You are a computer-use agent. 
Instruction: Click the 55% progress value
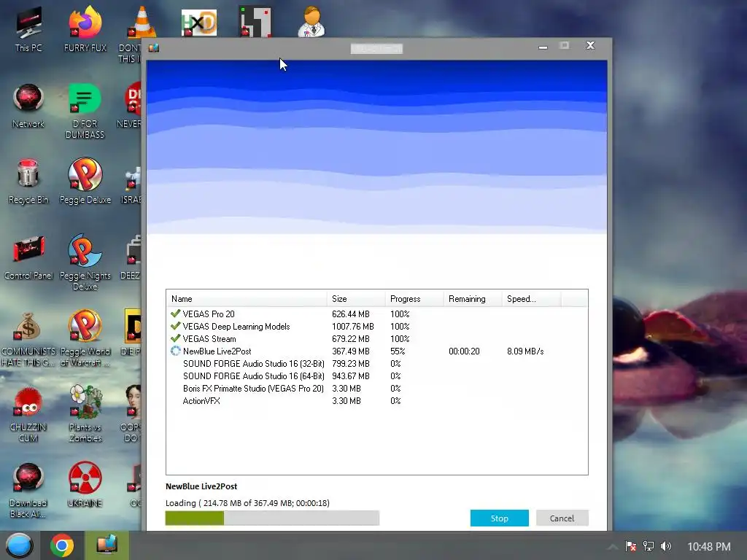point(398,351)
